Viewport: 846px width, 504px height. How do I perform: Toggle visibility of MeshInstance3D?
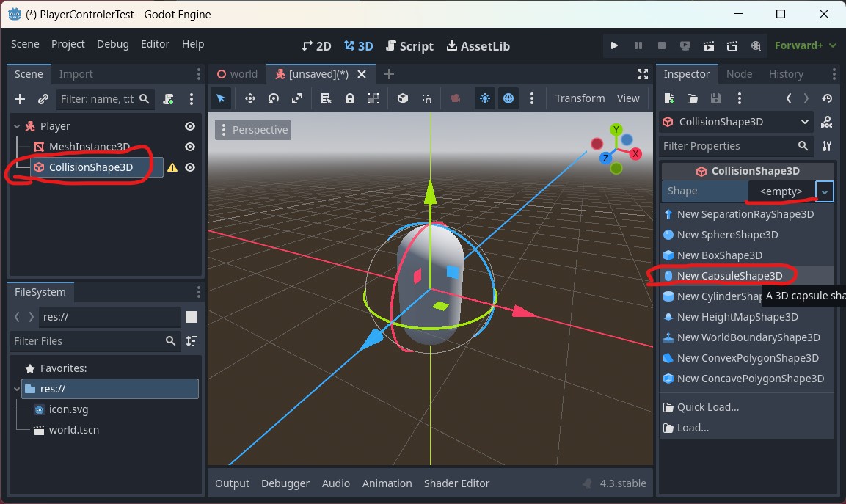coord(189,147)
